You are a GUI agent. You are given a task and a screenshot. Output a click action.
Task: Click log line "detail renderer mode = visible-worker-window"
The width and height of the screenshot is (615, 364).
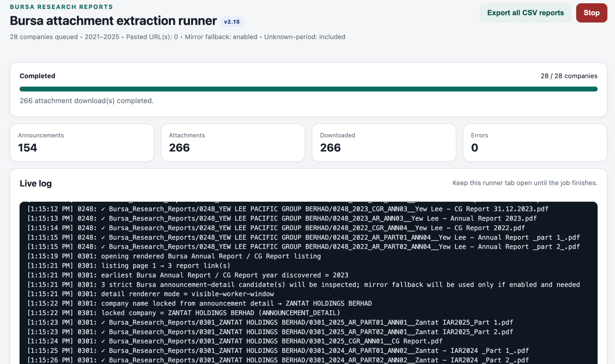[x=150, y=294]
